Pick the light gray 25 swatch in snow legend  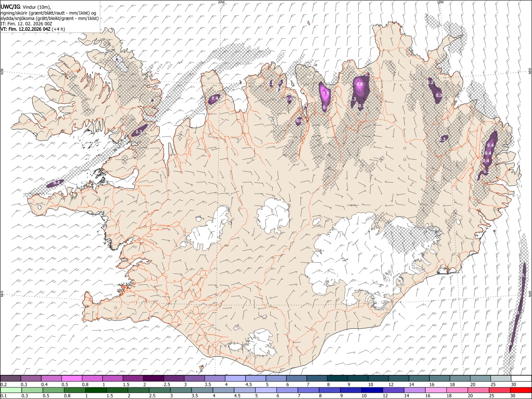coord(501,379)
